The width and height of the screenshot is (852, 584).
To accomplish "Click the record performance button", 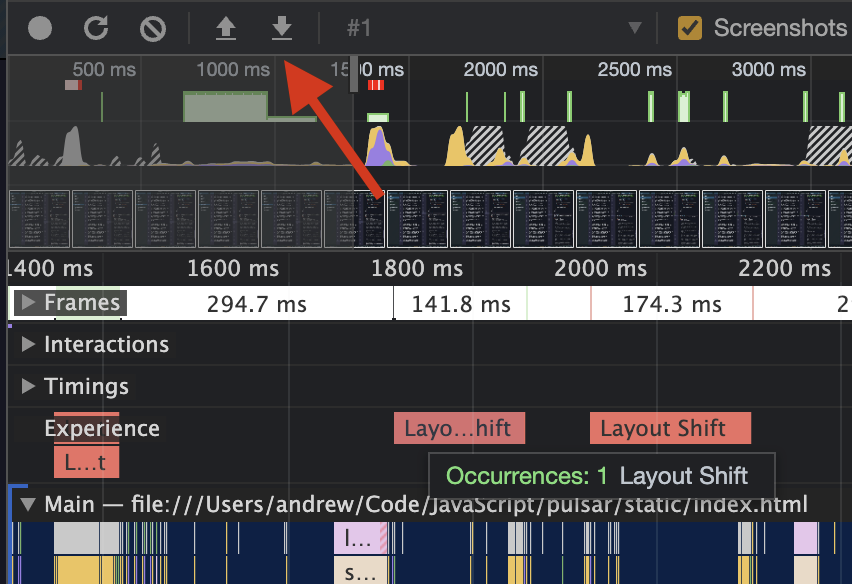I will pyautogui.click(x=39, y=28).
